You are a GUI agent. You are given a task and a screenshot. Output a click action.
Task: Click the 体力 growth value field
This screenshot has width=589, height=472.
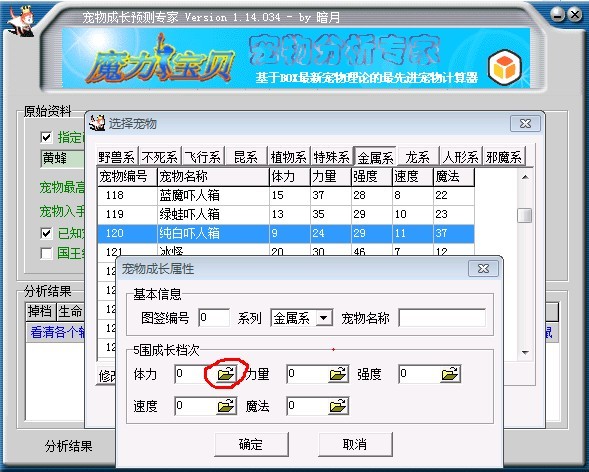tap(196, 374)
